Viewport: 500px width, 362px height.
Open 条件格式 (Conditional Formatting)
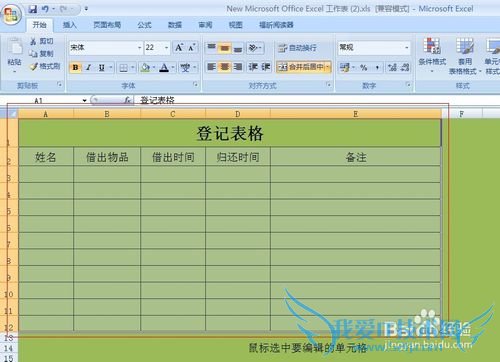coord(432,55)
